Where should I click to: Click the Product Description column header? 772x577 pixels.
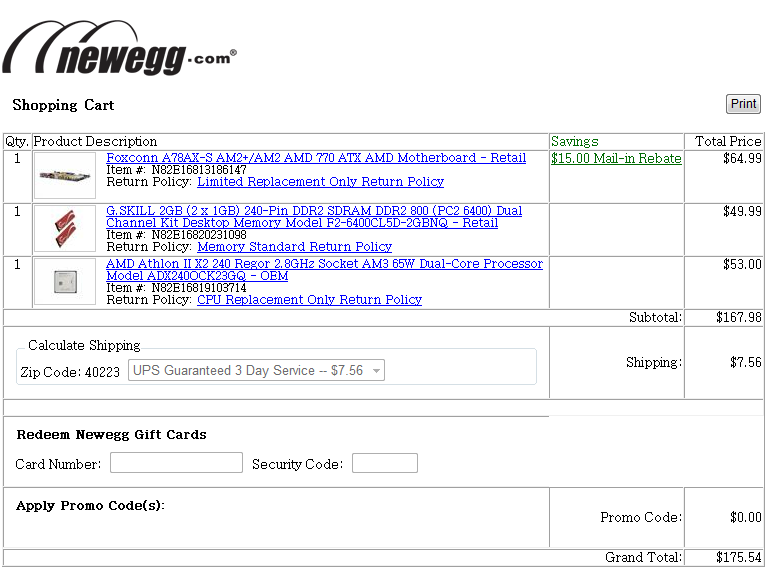tap(95, 142)
